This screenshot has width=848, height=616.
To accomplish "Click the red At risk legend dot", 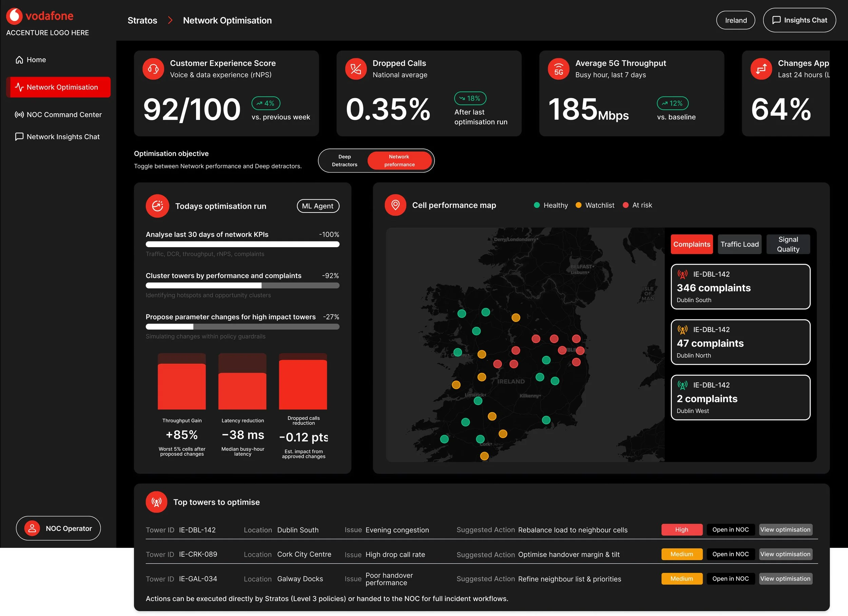I will (x=625, y=205).
